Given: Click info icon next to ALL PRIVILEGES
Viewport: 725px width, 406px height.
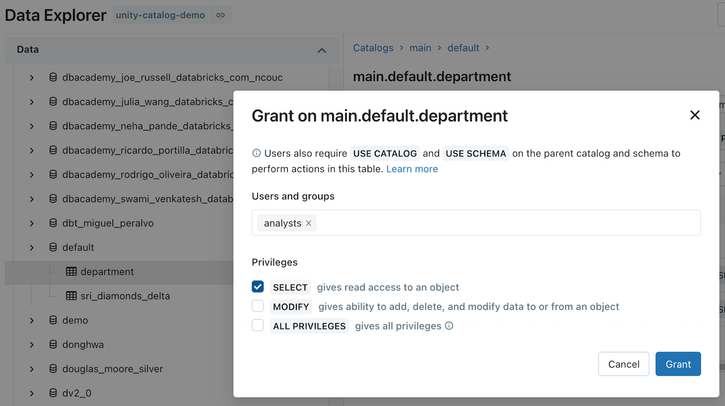Looking at the screenshot, I should pos(449,326).
